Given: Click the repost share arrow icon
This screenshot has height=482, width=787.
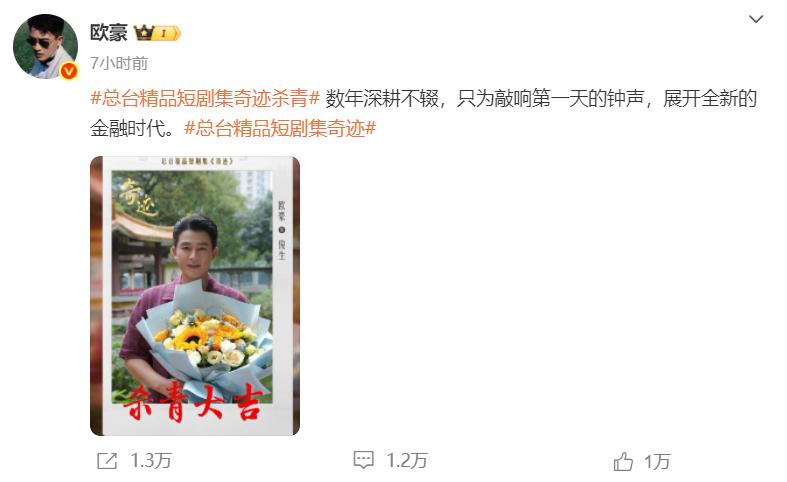Looking at the screenshot, I should [x=107, y=460].
